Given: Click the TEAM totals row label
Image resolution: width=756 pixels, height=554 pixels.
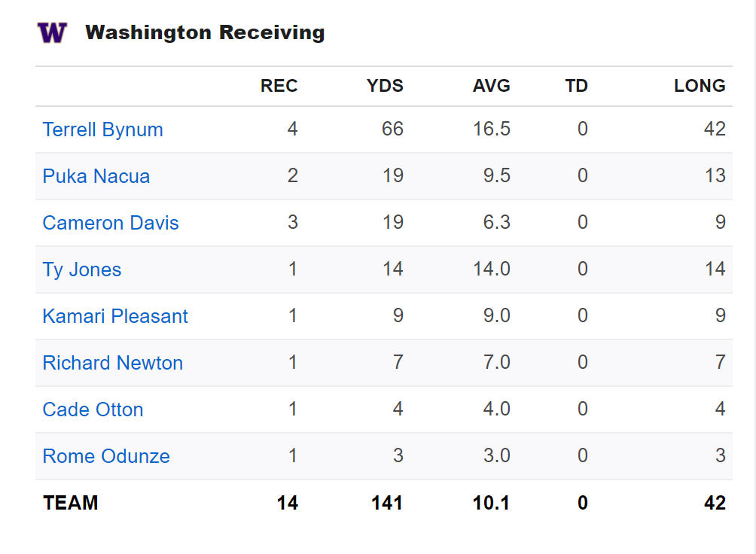Looking at the screenshot, I should tap(71, 503).
